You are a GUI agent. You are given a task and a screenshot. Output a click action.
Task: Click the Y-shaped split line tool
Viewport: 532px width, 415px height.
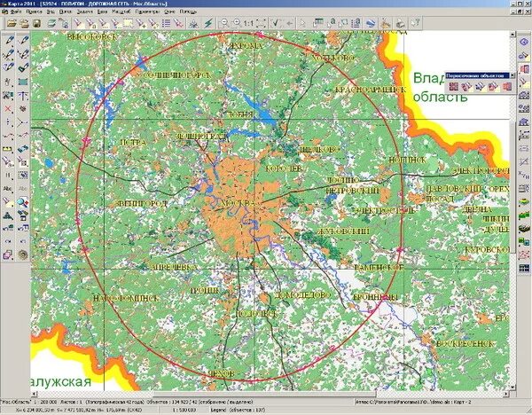tap(23, 122)
